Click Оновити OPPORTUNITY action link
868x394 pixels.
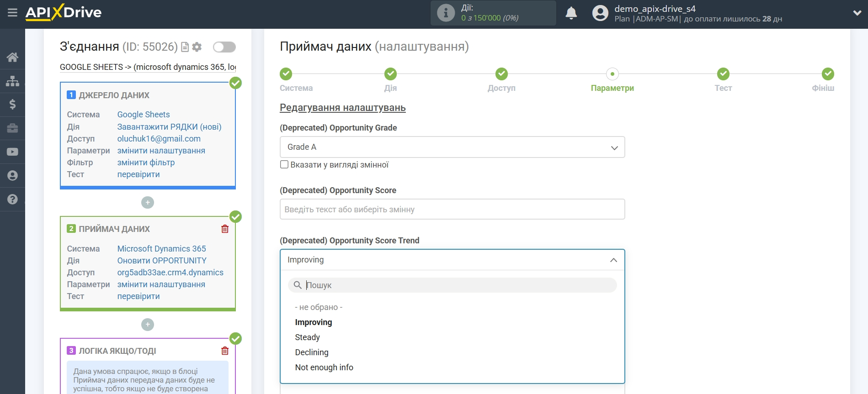162,261
